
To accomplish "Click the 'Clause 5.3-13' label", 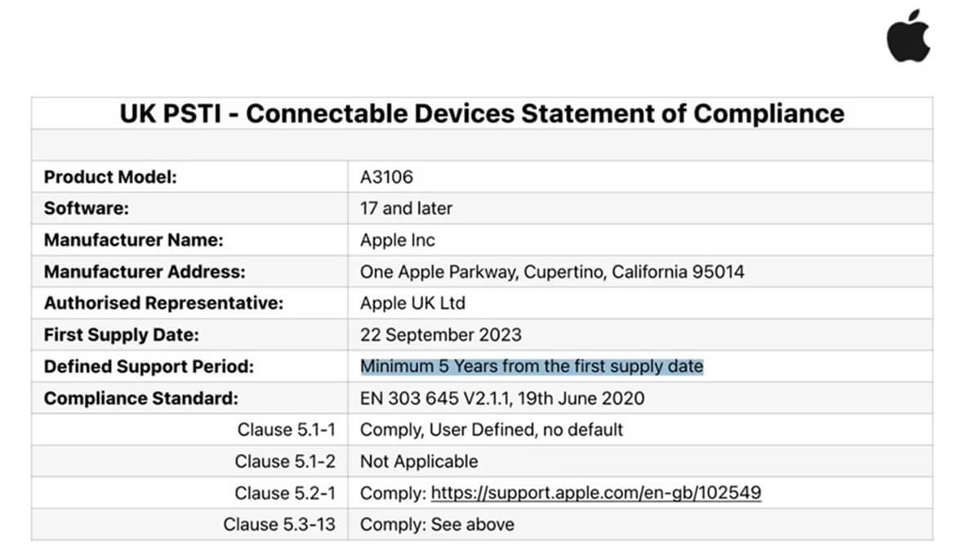I will tap(279, 524).
